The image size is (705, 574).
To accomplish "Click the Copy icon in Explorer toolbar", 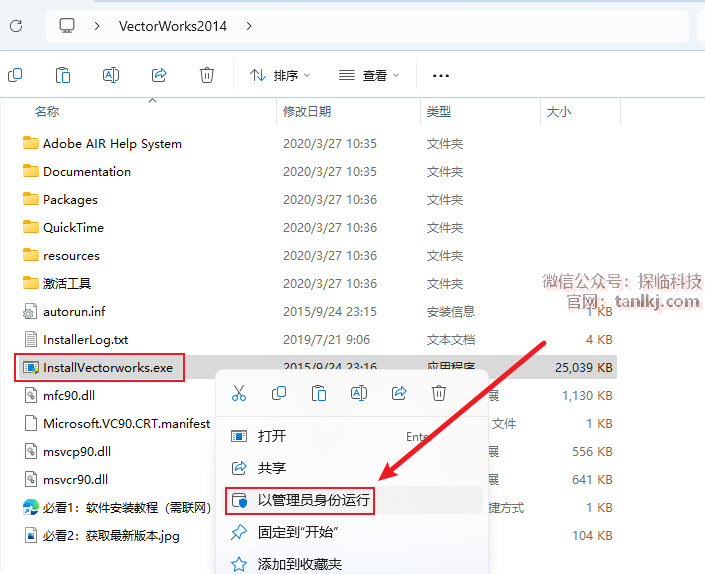I will [x=15, y=75].
